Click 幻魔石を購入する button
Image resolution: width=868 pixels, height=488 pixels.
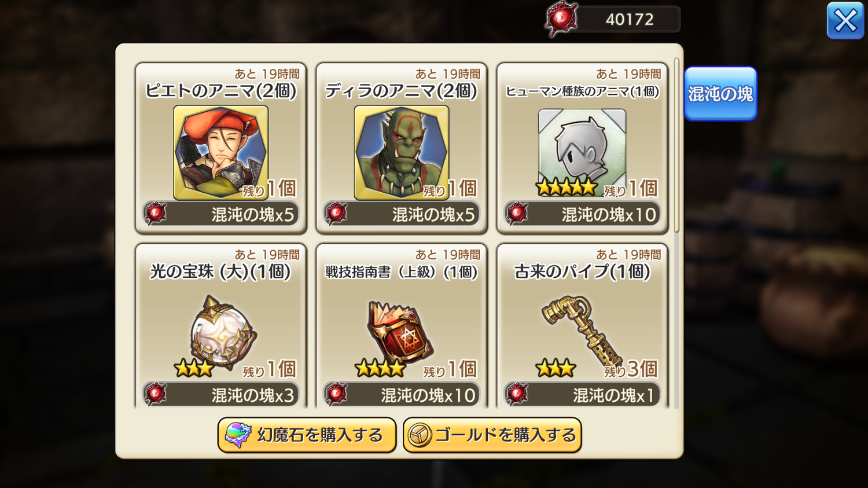[x=307, y=435]
